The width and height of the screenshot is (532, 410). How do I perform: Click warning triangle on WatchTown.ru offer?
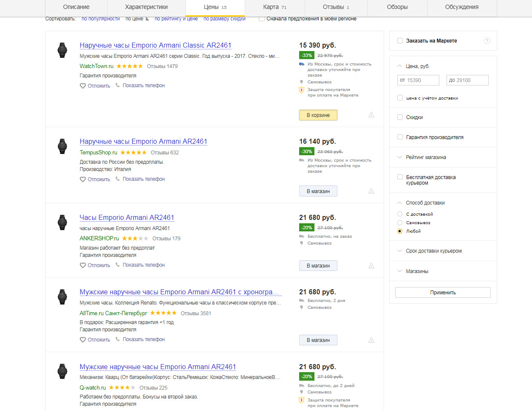point(371,115)
